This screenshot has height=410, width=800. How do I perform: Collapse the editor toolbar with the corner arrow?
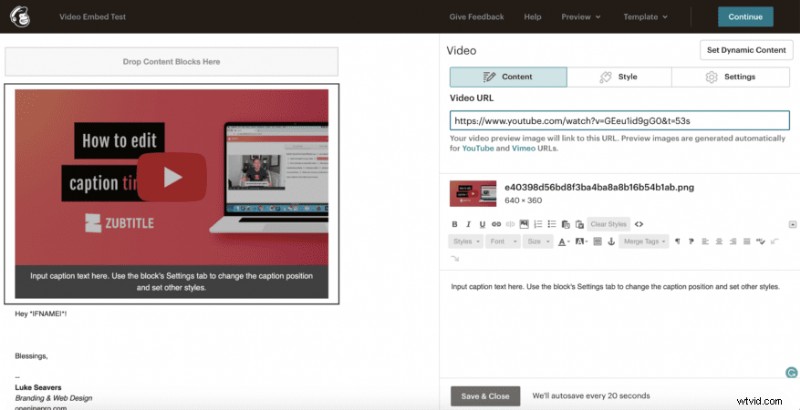coord(792,224)
